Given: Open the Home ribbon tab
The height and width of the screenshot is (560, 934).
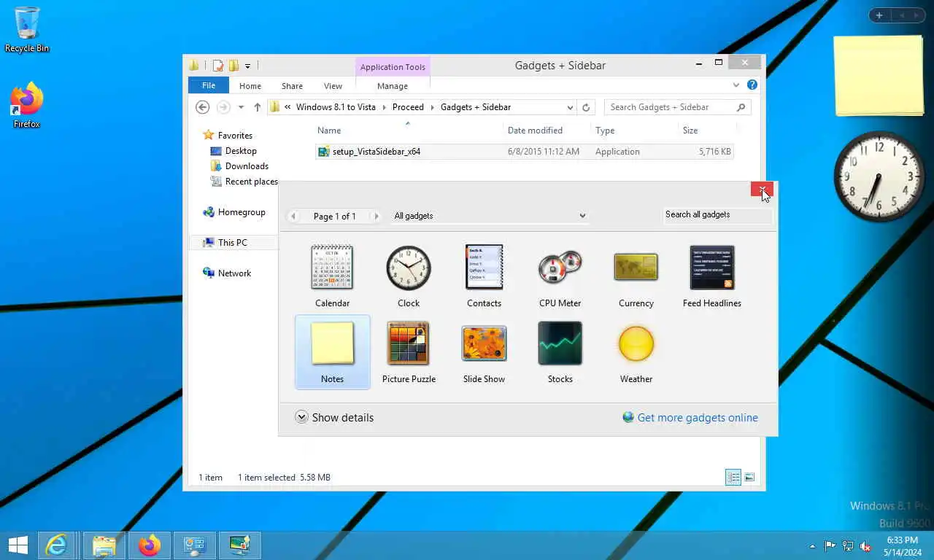Looking at the screenshot, I should click(250, 85).
